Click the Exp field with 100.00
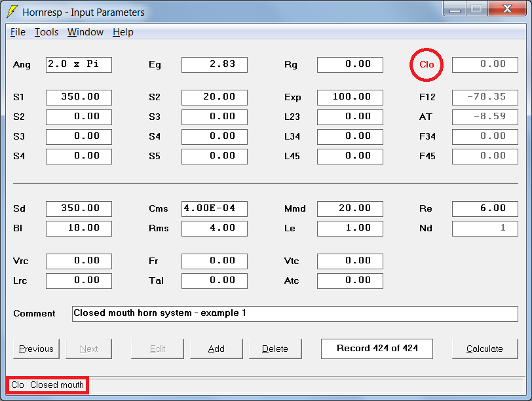Screen dimensions: 532x401 pyautogui.click(x=350, y=98)
